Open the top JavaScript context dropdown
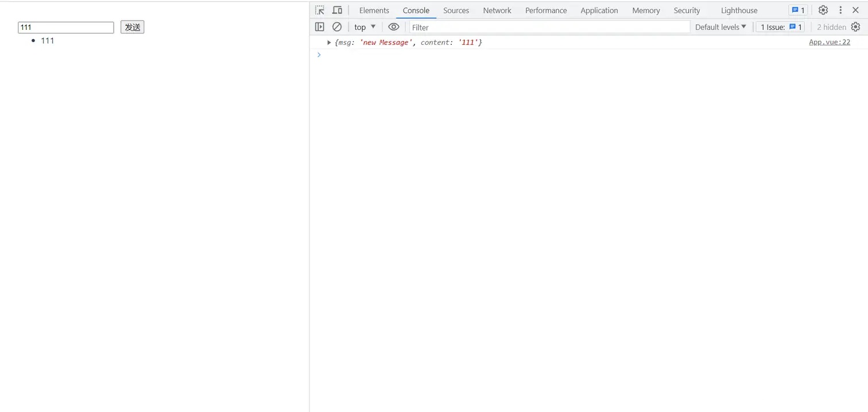Screen dimensions: 868x412 (x=365, y=27)
